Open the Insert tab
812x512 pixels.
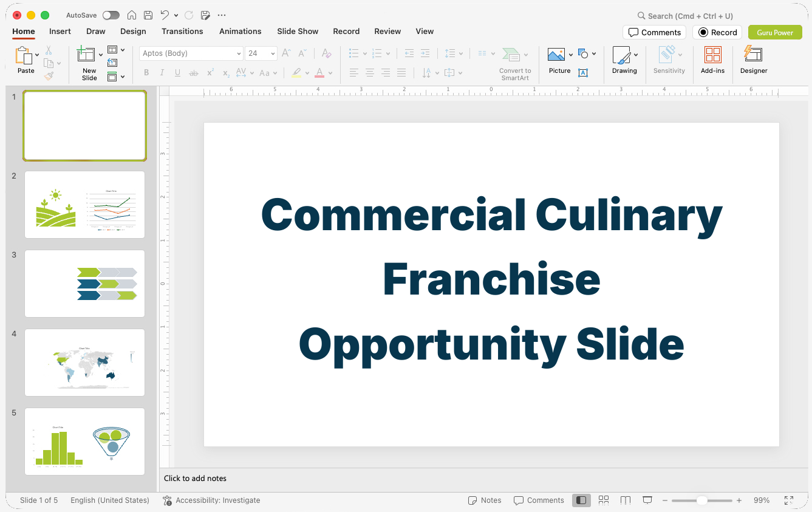coord(60,31)
